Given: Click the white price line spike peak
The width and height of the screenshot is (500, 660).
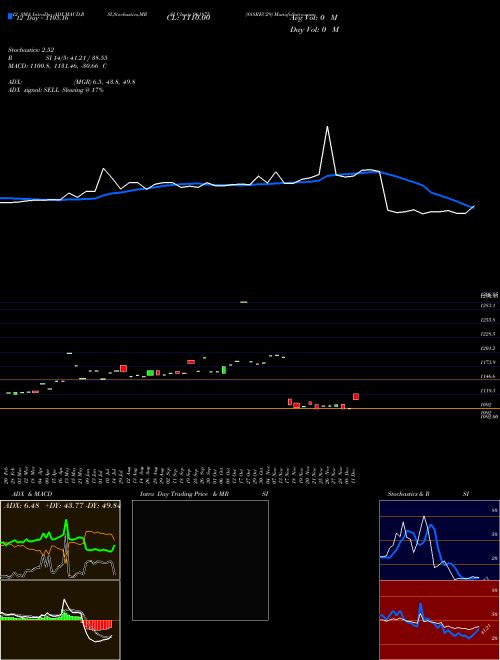Looking at the screenshot, I should (327, 127).
